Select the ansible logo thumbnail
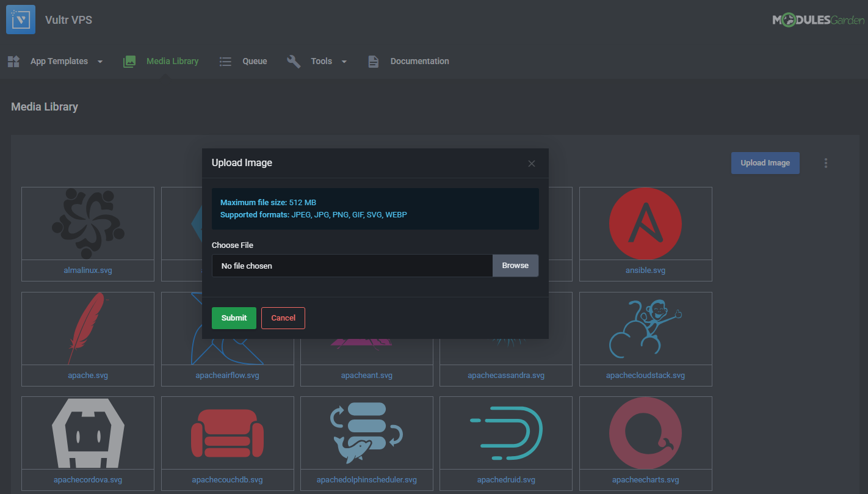The width and height of the screenshot is (868, 494). [x=646, y=223]
